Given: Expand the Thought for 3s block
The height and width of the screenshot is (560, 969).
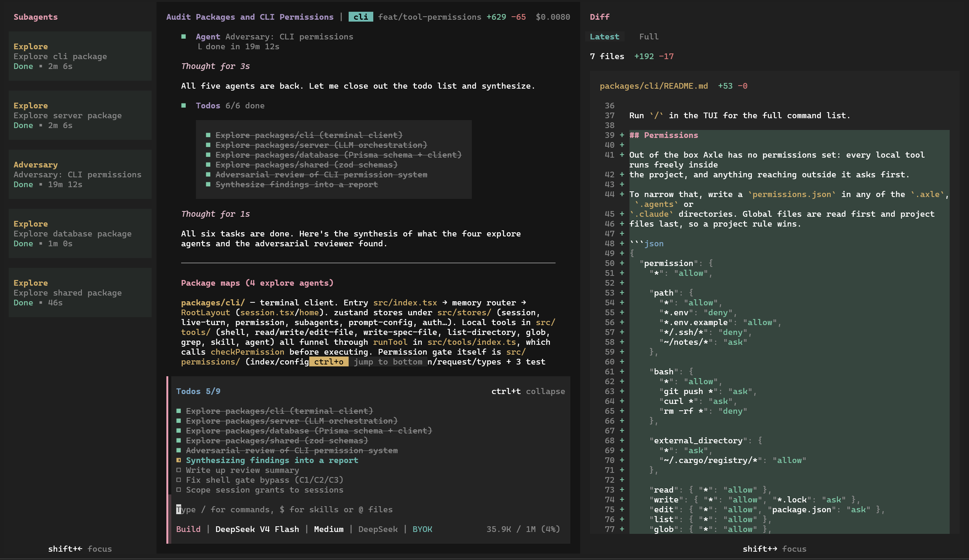Looking at the screenshot, I should coord(215,66).
